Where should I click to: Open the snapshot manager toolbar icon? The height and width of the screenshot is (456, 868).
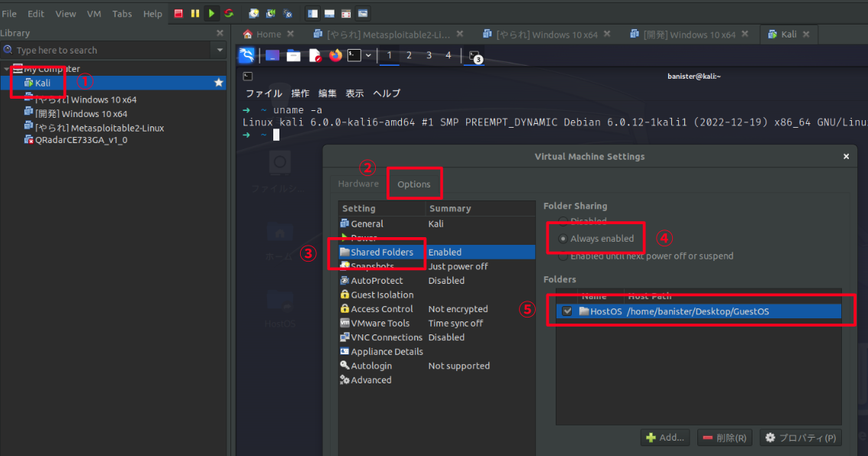(288, 13)
